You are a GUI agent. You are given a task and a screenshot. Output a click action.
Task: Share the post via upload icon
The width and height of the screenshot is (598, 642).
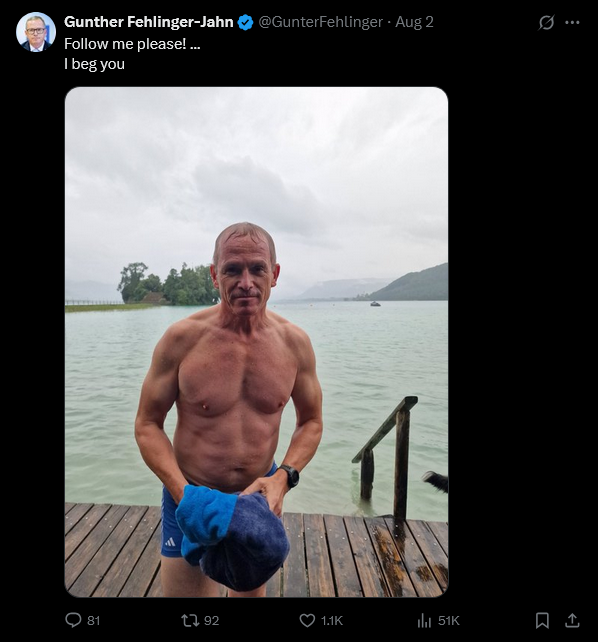coord(572,620)
